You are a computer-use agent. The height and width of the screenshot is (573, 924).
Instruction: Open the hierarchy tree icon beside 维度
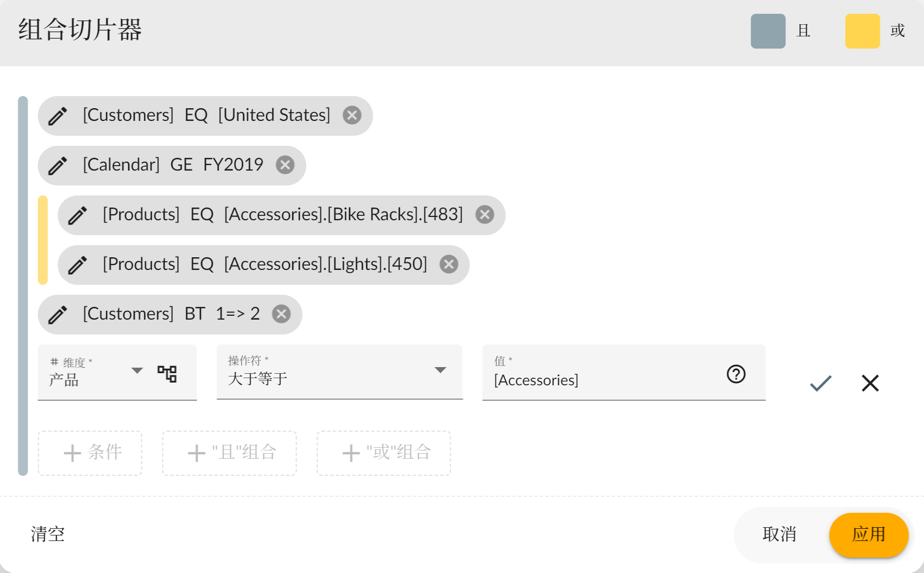[x=167, y=374]
